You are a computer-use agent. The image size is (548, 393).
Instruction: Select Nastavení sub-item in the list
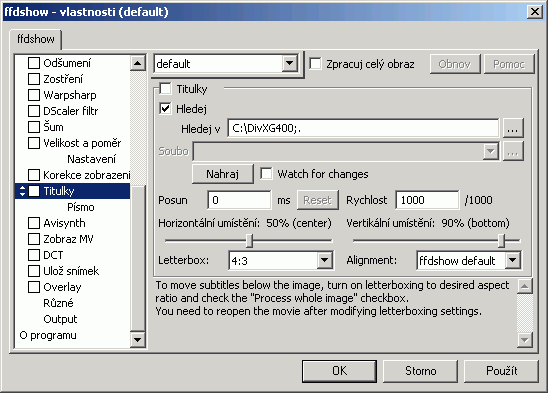pos(91,159)
